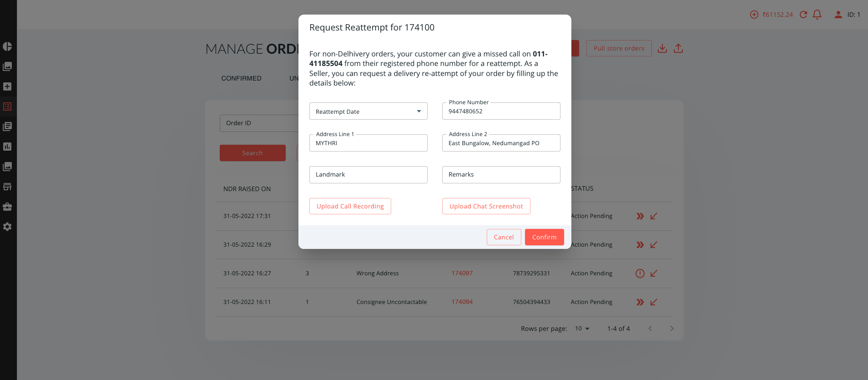868x380 pixels.
Task: Click Upload Chat Screenshot button
Action: [x=486, y=206]
